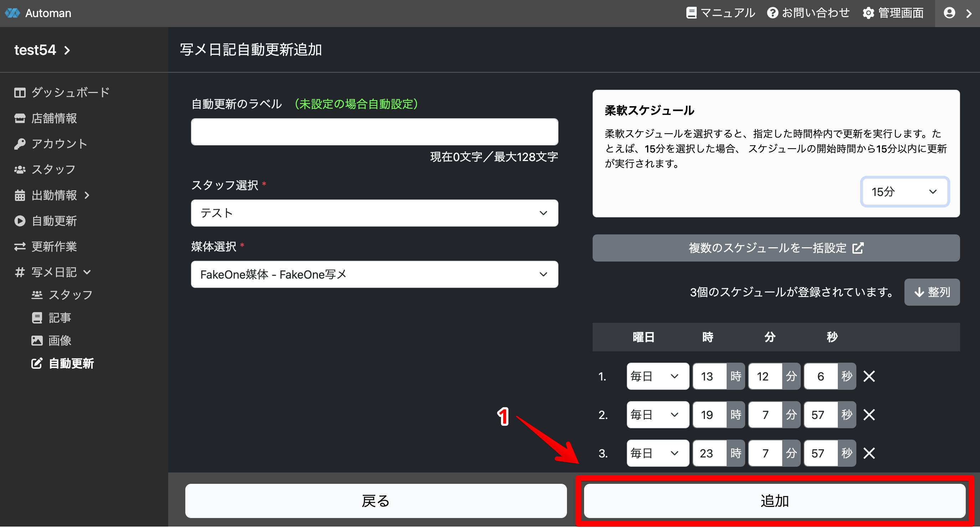This screenshot has width=980, height=528.
Task: Click 整列 sort arrow button
Action: (932, 292)
